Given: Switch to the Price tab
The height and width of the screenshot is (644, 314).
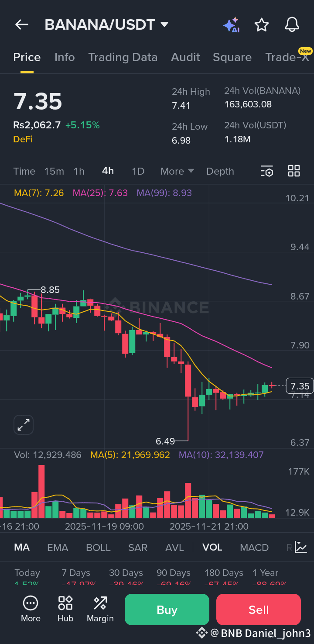Looking at the screenshot, I should pyautogui.click(x=27, y=57).
